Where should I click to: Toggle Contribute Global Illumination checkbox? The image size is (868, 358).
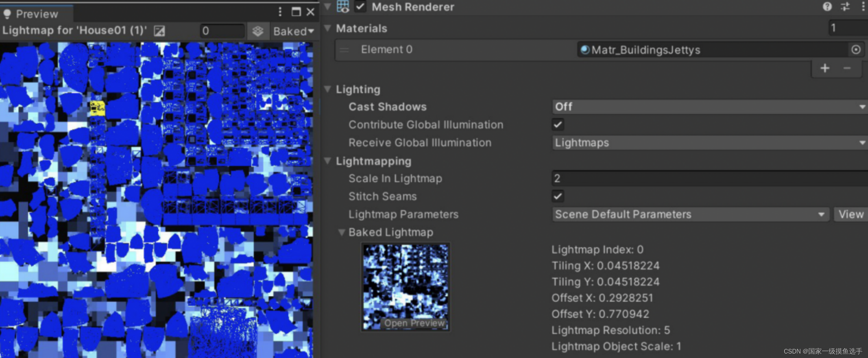(558, 125)
